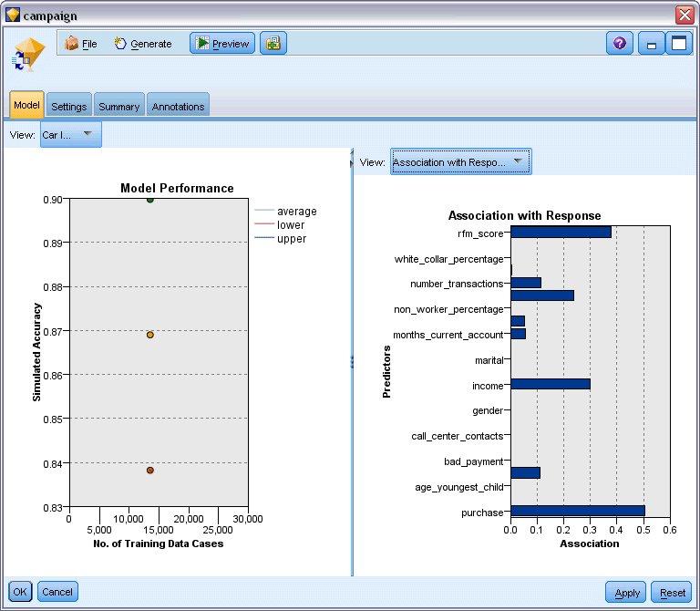Image resolution: width=700 pixels, height=611 pixels.
Task: Click the rfm_score bar
Action: (x=561, y=232)
